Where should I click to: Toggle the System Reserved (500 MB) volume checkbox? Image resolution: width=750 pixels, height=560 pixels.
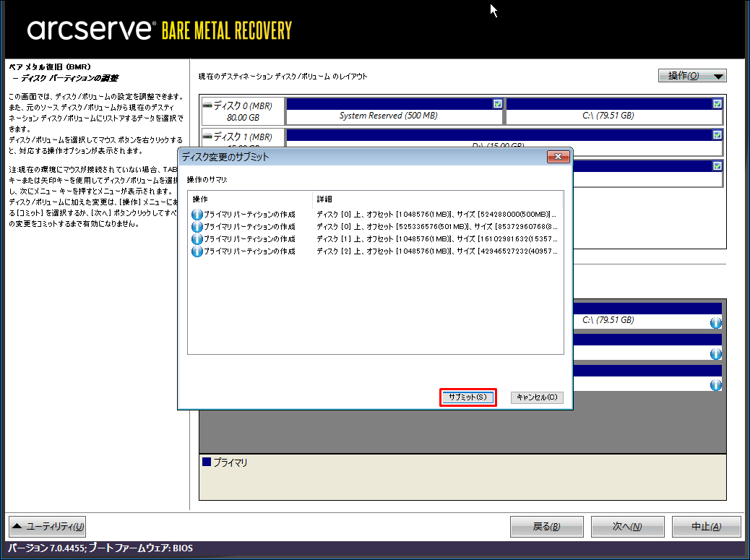[497, 104]
